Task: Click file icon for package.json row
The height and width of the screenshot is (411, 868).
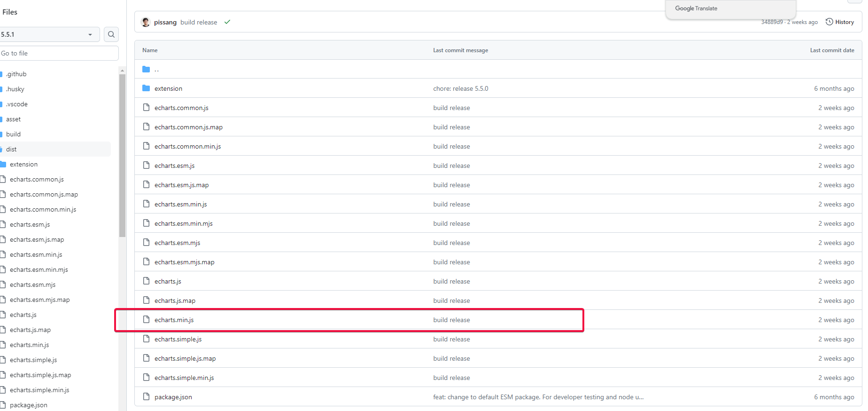Action: (146, 397)
